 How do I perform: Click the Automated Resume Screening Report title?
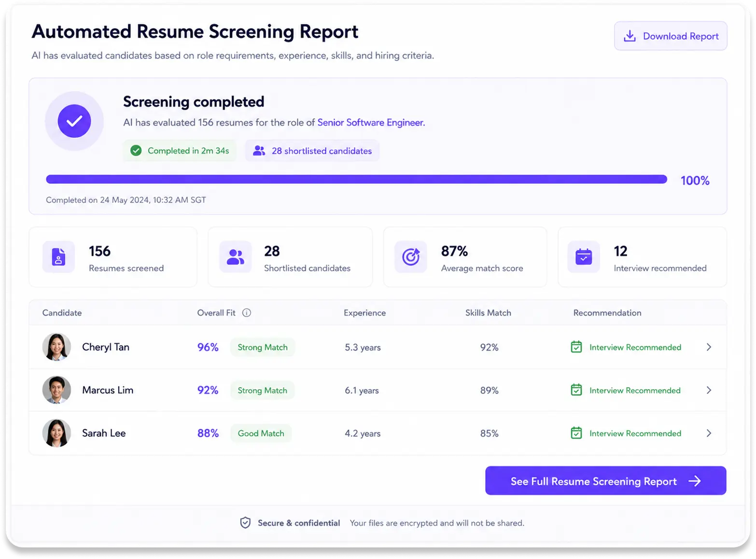point(195,32)
